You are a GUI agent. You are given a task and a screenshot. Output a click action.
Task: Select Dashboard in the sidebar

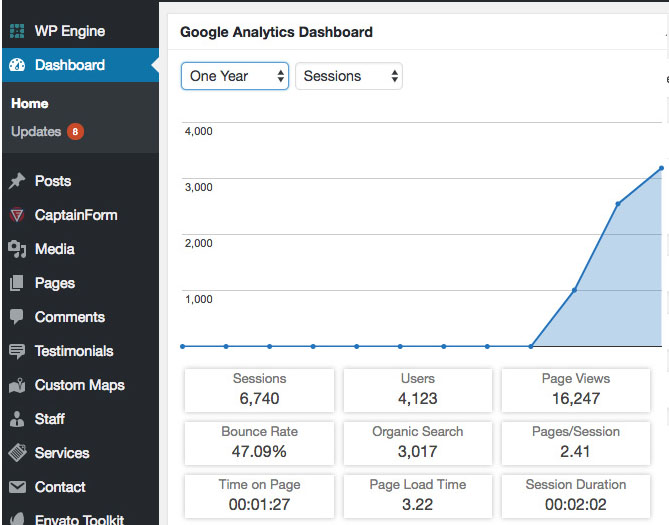pyautogui.click(x=80, y=65)
